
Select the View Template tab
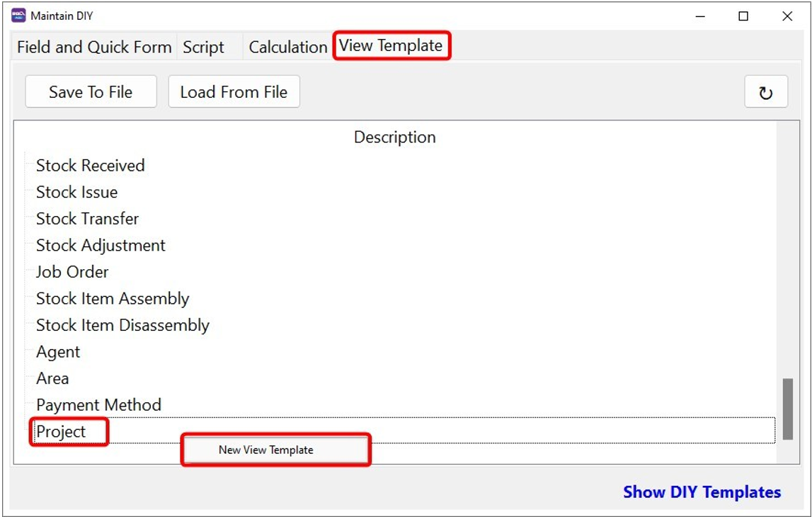click(x=391, y=46)
